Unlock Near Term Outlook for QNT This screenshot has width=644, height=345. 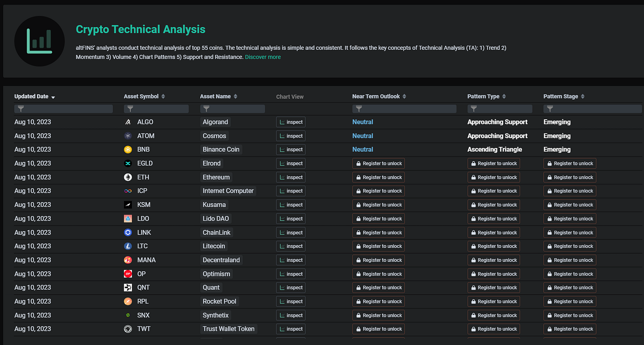pos(379,287)
